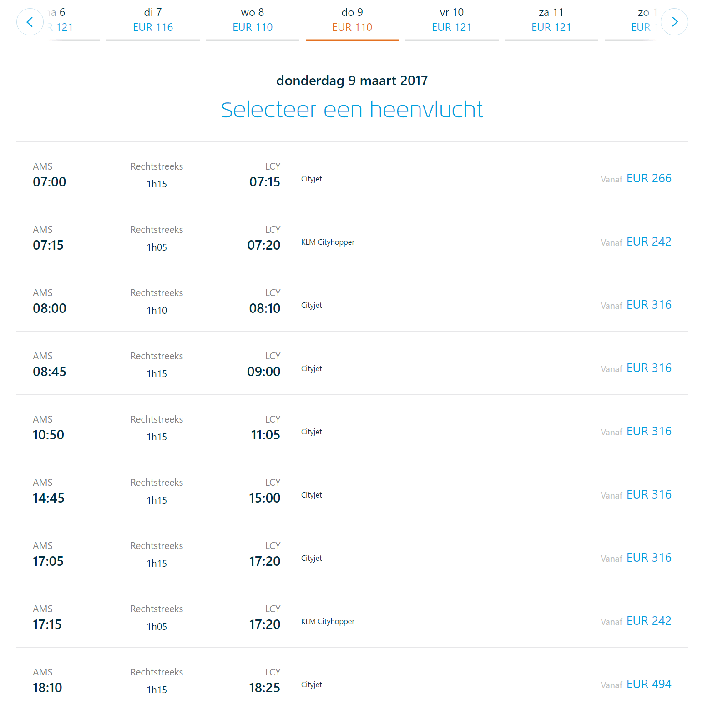Click the next dates right arrow

point(674,22)
